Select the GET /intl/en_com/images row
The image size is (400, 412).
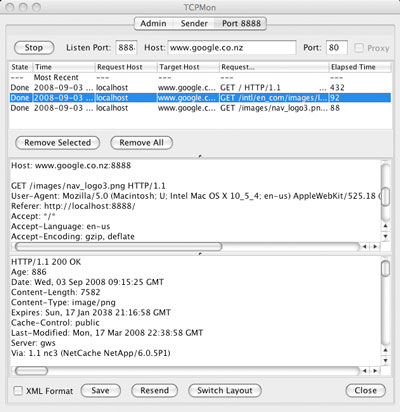pyautogui.click(x=200, y=98)
